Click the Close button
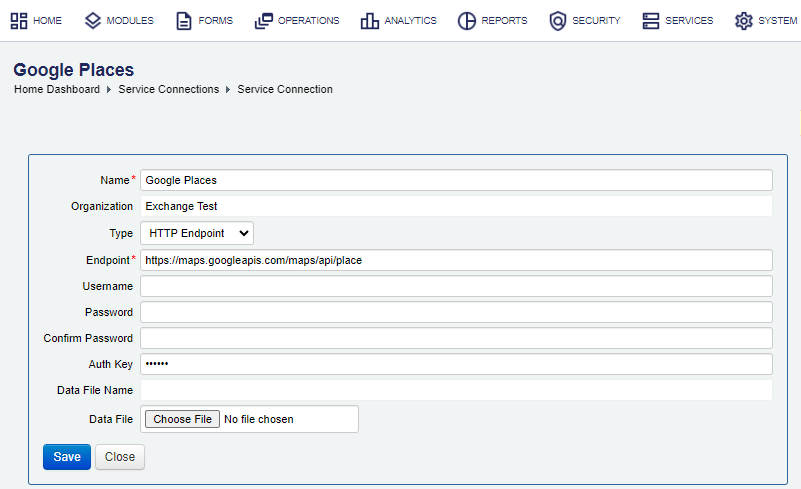This screenshot has width=801, height=489. coord(120,457)
